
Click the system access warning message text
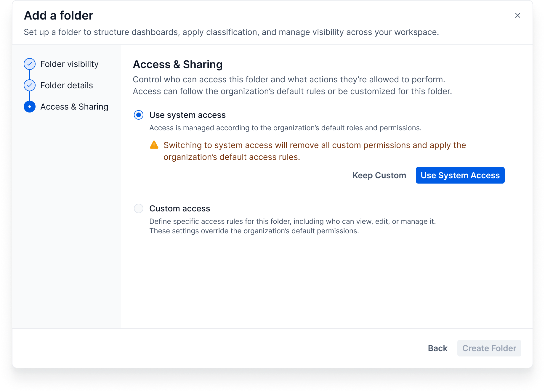pyautogui.click(x=315, y=151)
